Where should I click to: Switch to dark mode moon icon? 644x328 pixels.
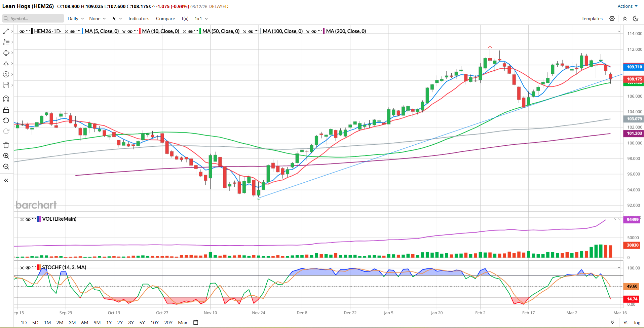(x=636, y=19)
